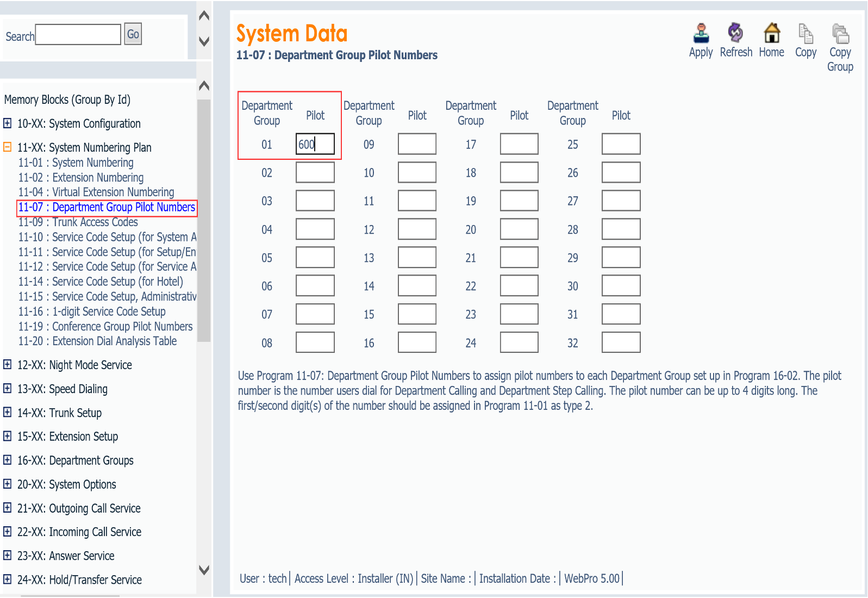868x598 pixels.
Task: Click Pilot field for Department Group 32
Action: (621, 342)
